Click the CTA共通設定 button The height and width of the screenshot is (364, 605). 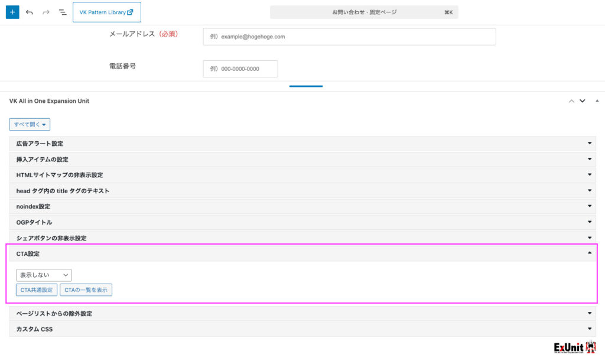coord(37,290)
